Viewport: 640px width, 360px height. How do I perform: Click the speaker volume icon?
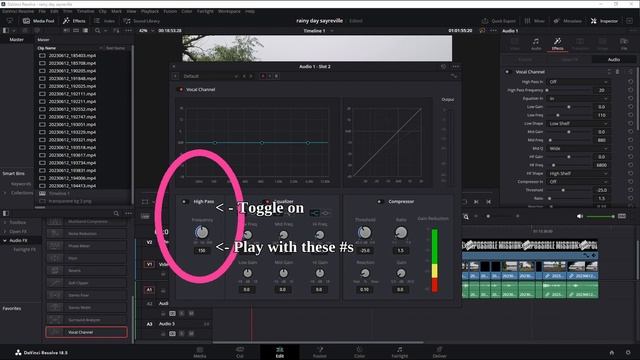point(580,216)
